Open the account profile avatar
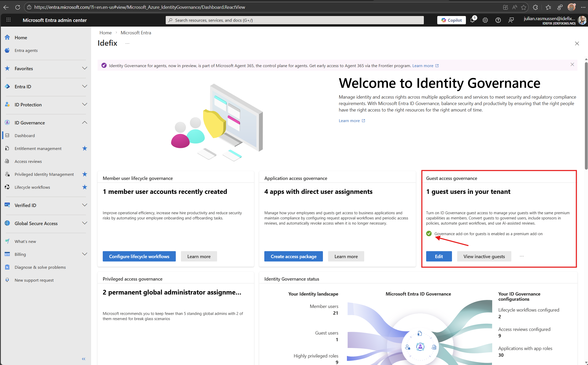Screen dimensions: 588x365 (x=582, y=20)
